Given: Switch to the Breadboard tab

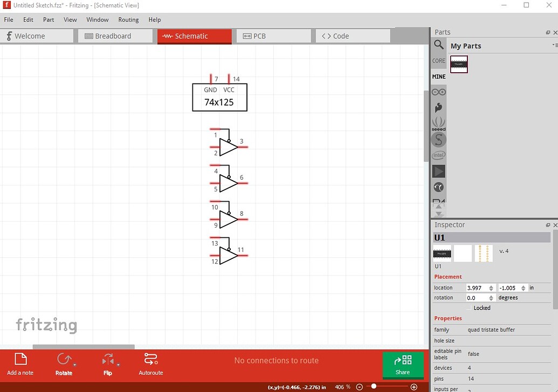Looking at the screenshot, I should [116, 36].
